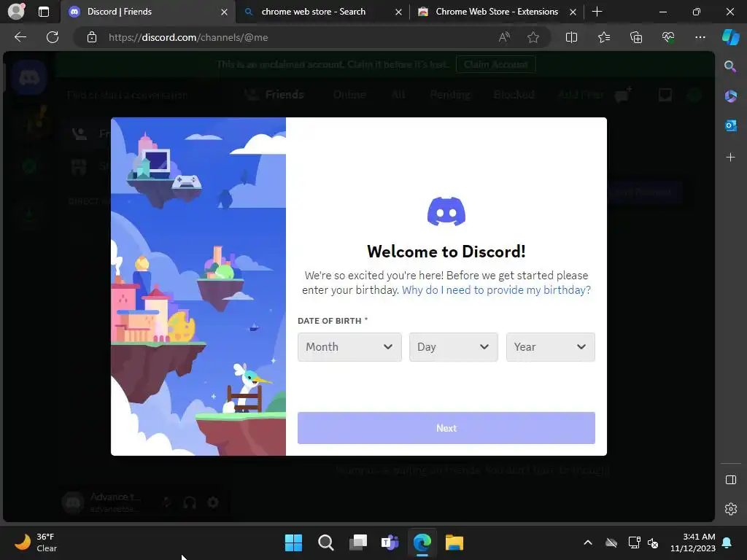Close the chrome web store - Search tab

[x=398, y=12]
